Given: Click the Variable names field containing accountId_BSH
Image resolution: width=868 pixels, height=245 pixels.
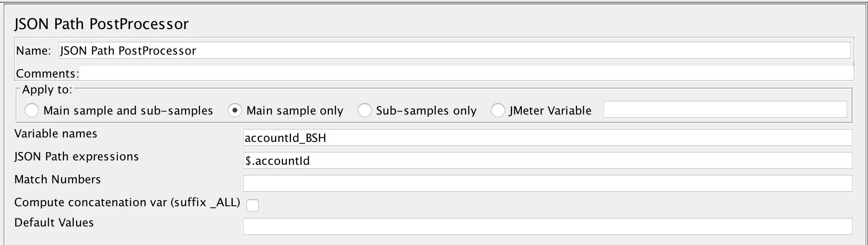Looking at the screenshot, I should pyautogui.click(x=547, y=138).
